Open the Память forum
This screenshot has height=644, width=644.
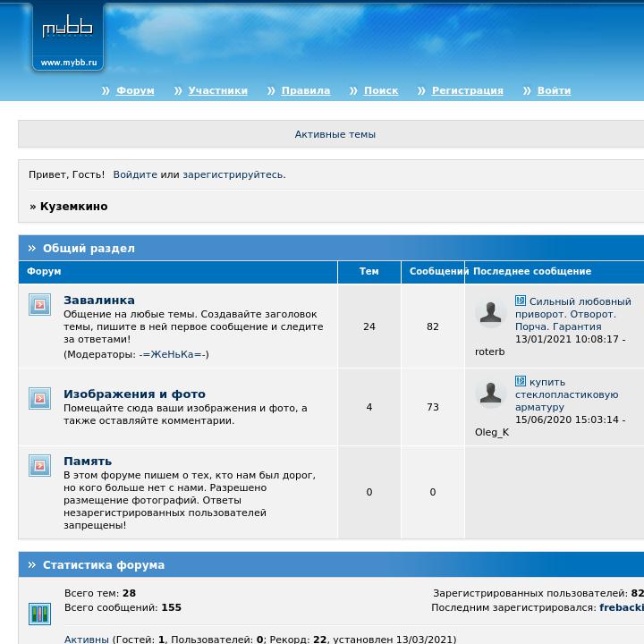coord(88,462)
